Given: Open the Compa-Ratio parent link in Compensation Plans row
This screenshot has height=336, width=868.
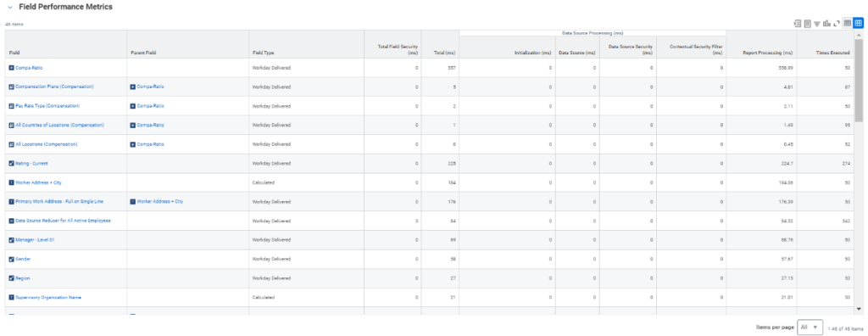Looking at the screenshot, I should pyautogui.click(x=150, y=87).
